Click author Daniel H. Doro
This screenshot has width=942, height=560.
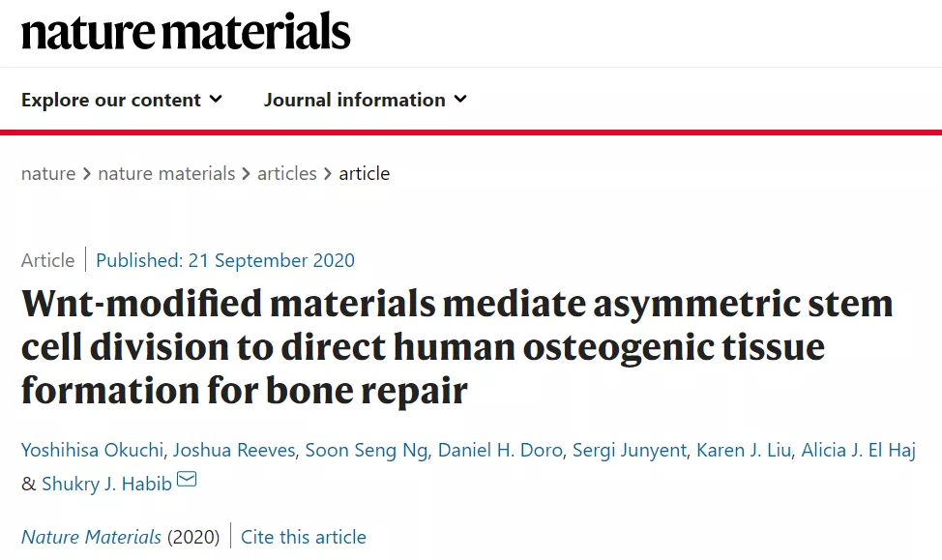point(500,450)
